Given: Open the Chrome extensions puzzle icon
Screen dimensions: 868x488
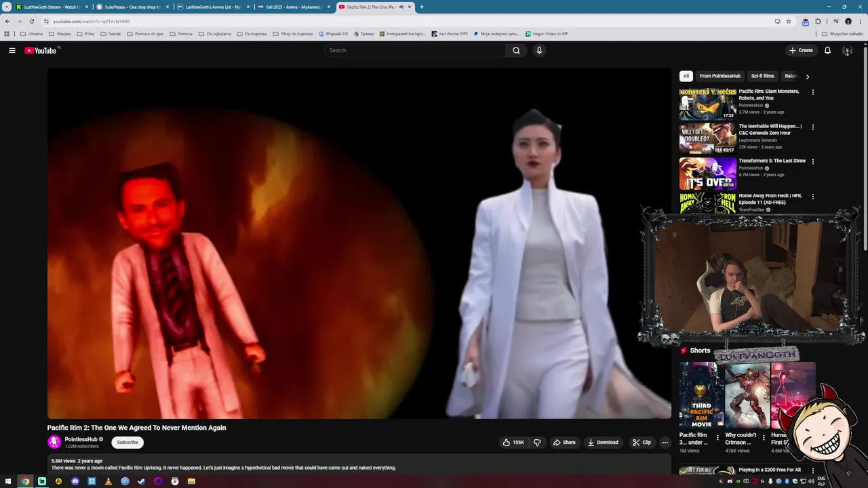Looking at the screenshot, I should [818, 21].
